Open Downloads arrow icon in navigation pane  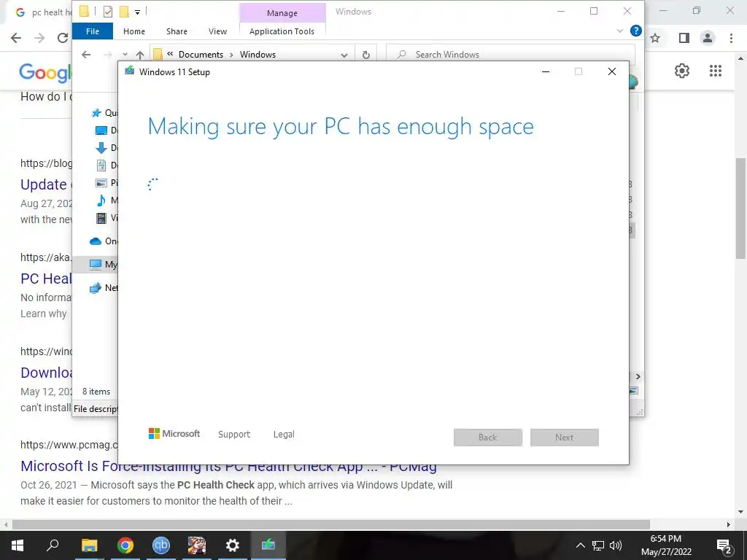pos(101,148)
